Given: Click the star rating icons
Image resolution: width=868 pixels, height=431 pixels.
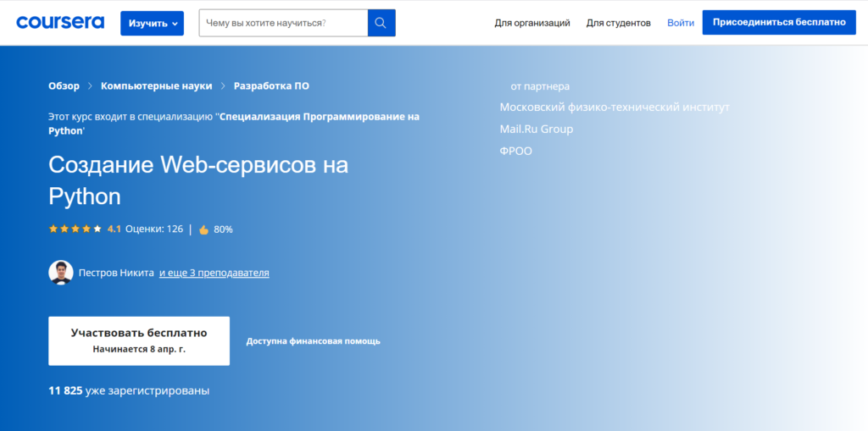Looking at the screenshot, I should pos(75,229).
